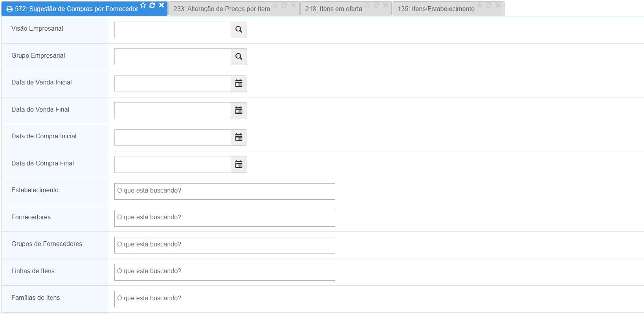Image resolution: width=644 pixels, height=314 pixels.
Task: Refresh the 218 Itens em oferta tab
Action: tap(376, 5)
